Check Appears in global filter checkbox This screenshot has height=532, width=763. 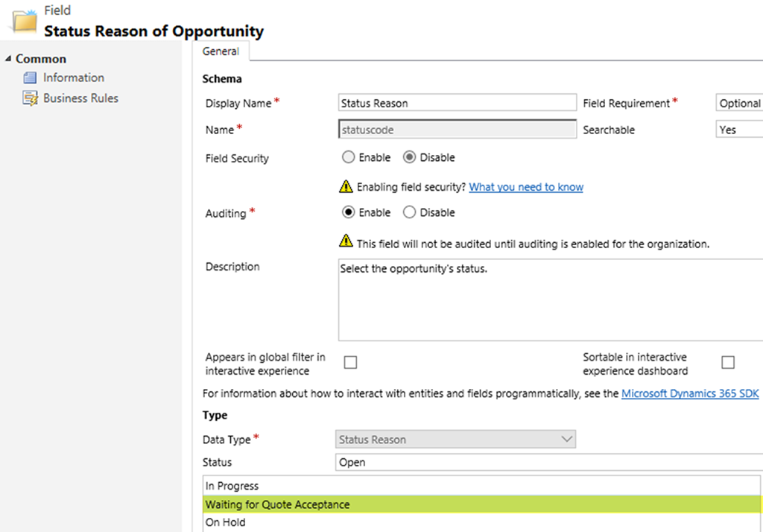(350, 363)
